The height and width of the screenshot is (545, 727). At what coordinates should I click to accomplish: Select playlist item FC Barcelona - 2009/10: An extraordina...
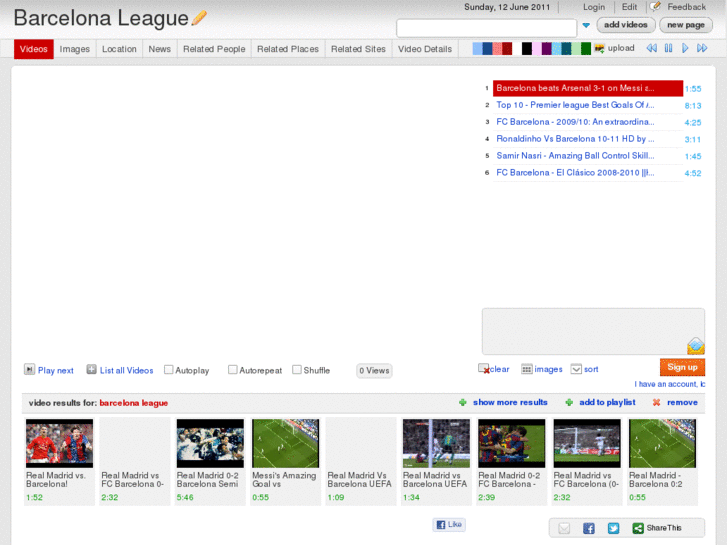coord(588,122)
